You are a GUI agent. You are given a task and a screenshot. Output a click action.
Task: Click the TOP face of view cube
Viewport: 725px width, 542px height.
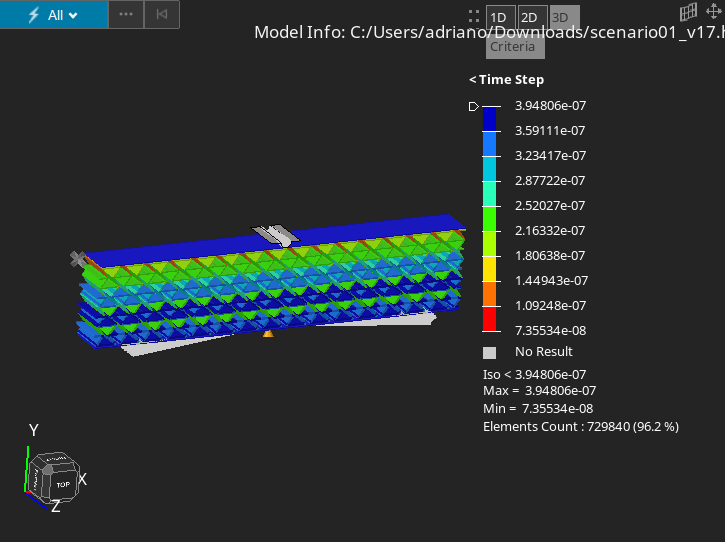click(63, 484)
